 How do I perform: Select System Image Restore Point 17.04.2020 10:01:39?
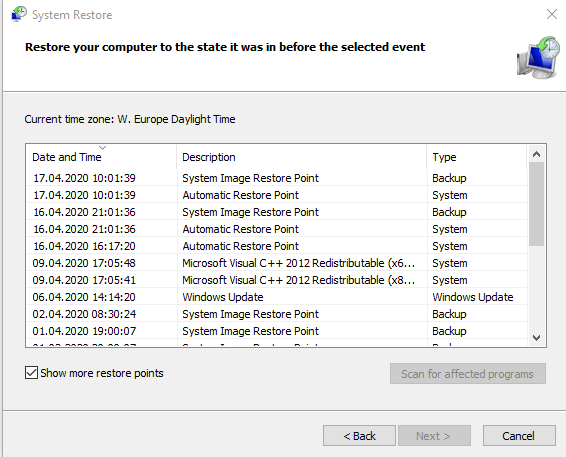click(277, 178)
